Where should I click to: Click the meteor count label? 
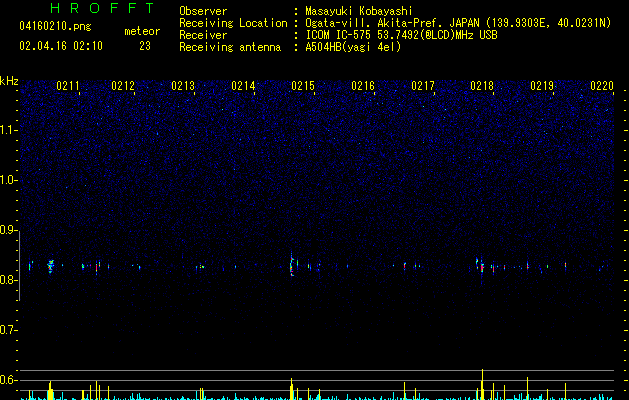click(142, 31)
